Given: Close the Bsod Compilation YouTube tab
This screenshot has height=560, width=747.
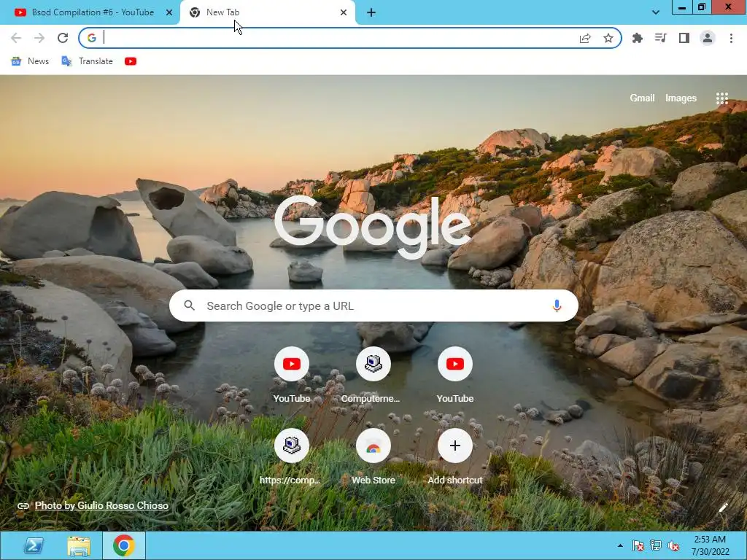Looking at the screenshot, I should [x=169, y=13].
